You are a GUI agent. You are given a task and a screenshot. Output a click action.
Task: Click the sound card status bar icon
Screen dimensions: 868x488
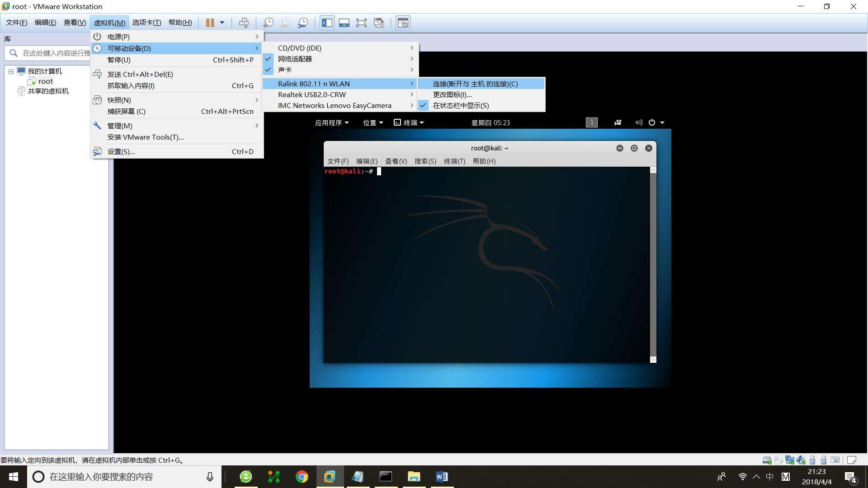point(801,460)
